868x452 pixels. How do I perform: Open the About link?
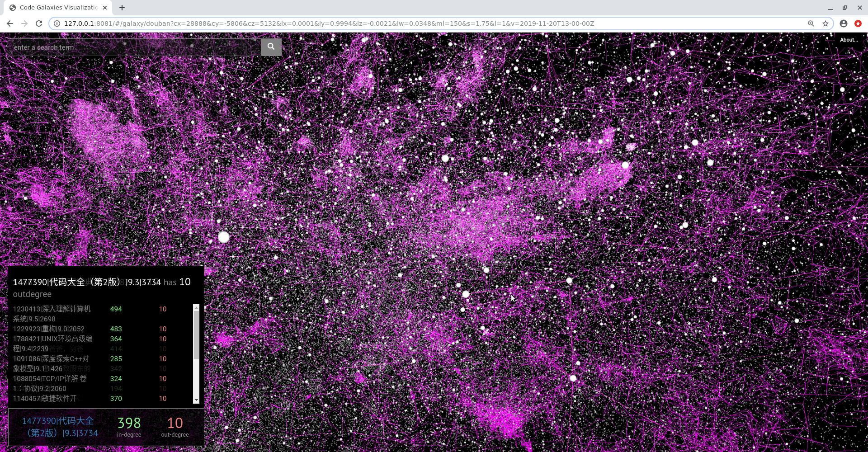coord(848,40)
